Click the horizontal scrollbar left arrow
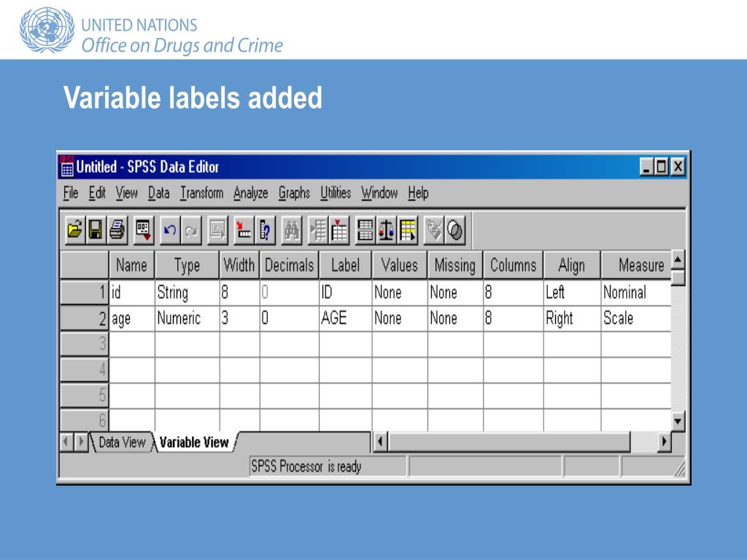Image resolution: width=747 pixels, height=560 pixels. [x=379, y=442]
